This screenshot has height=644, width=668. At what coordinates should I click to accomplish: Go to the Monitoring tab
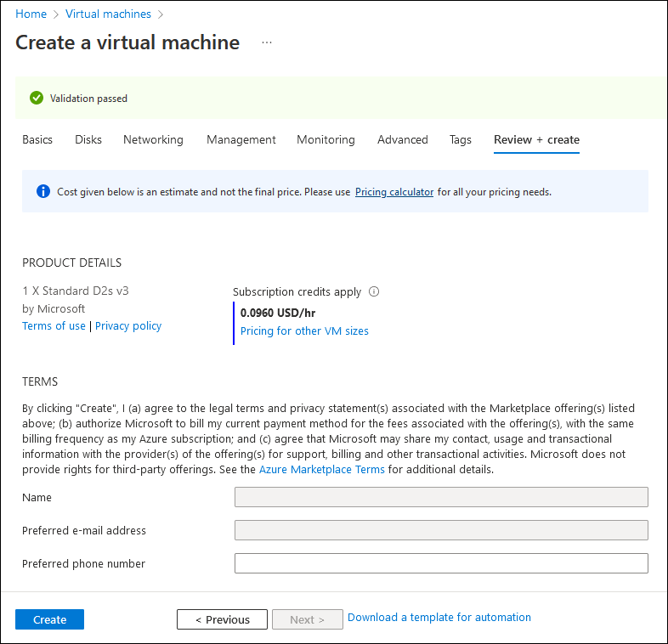tap(326, 139)
